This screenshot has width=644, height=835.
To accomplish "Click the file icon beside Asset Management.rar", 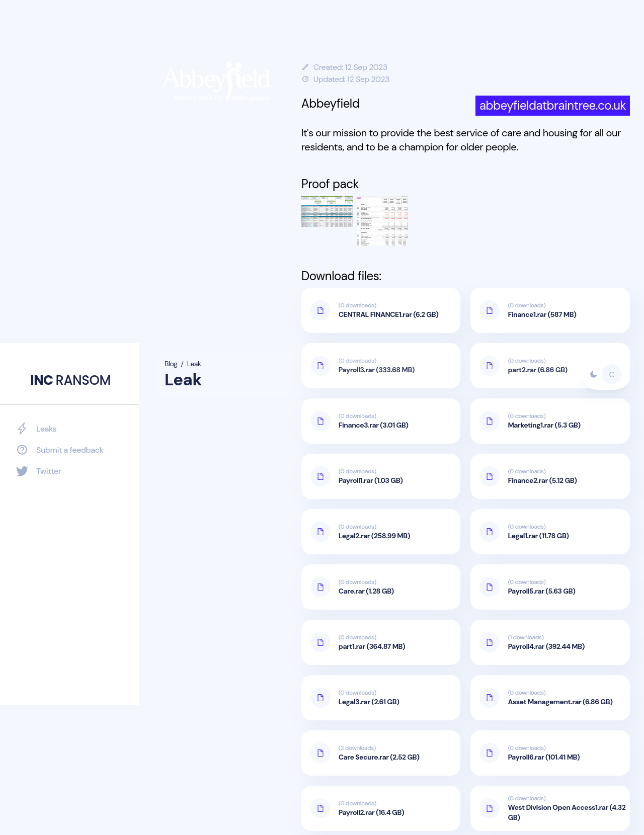I will point(490,698).
